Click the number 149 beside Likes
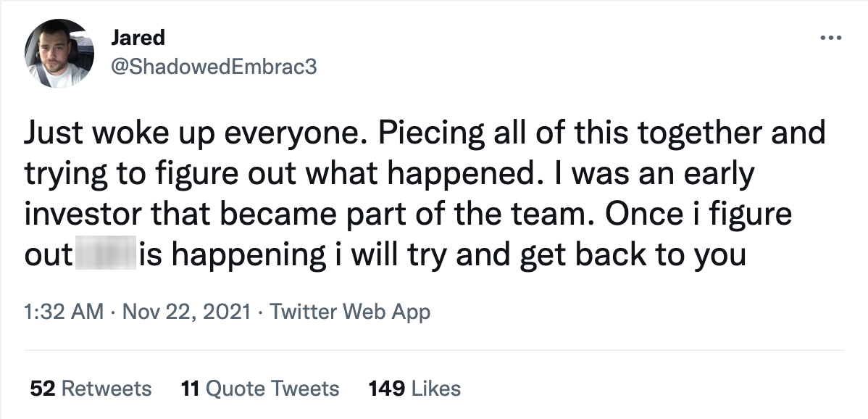Viewport: 868px width, 419px height. 386,389
